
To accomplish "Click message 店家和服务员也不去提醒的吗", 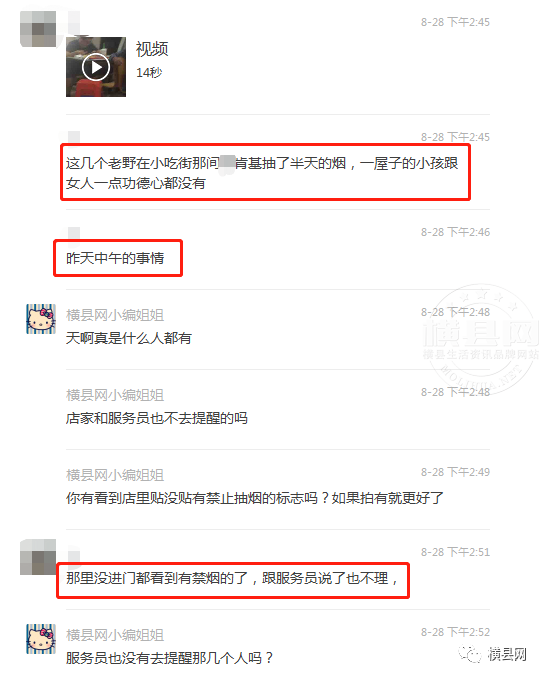I will pyautogui.click(x=156, y=418).
